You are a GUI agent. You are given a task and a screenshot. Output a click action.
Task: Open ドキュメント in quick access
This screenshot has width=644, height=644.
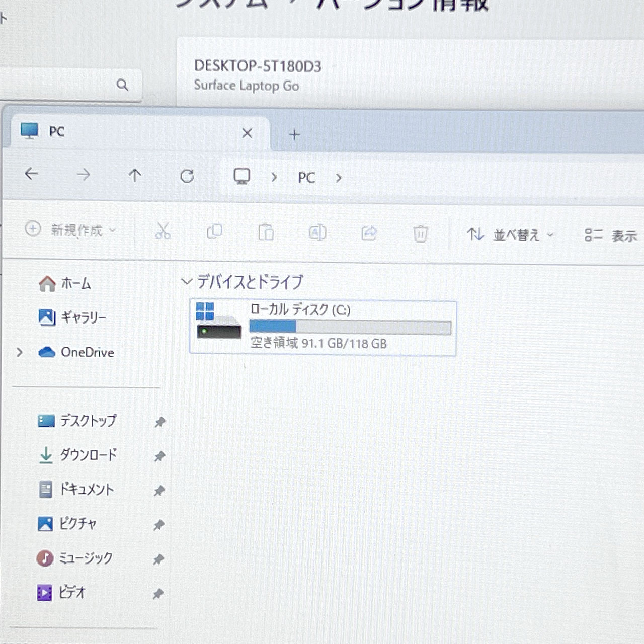76,489
